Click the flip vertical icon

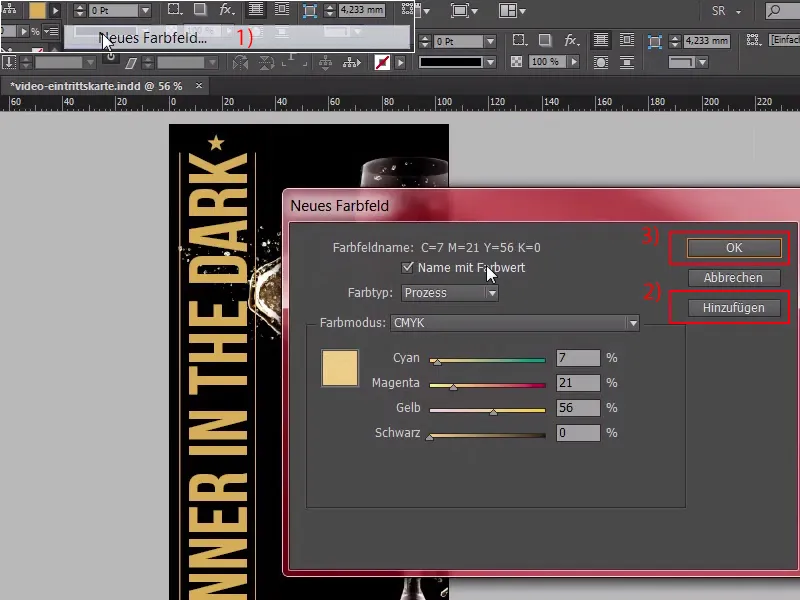tap(266, 63)
